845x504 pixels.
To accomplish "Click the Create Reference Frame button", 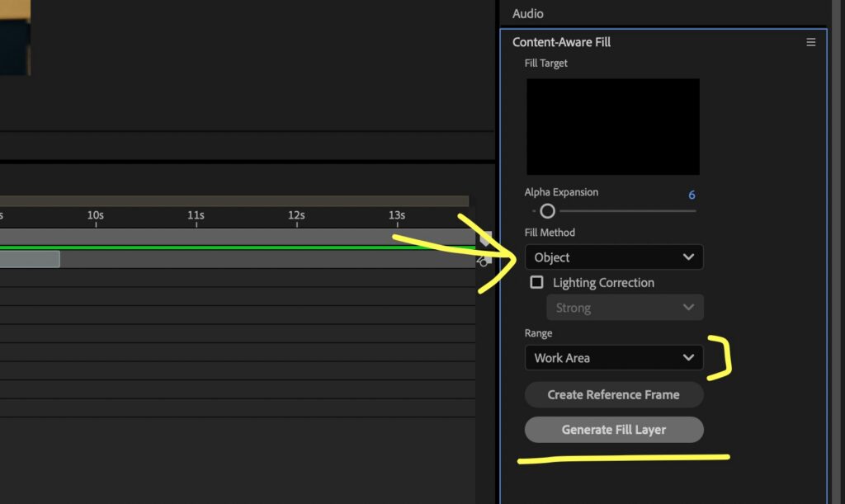I will (x=613, y=394).
